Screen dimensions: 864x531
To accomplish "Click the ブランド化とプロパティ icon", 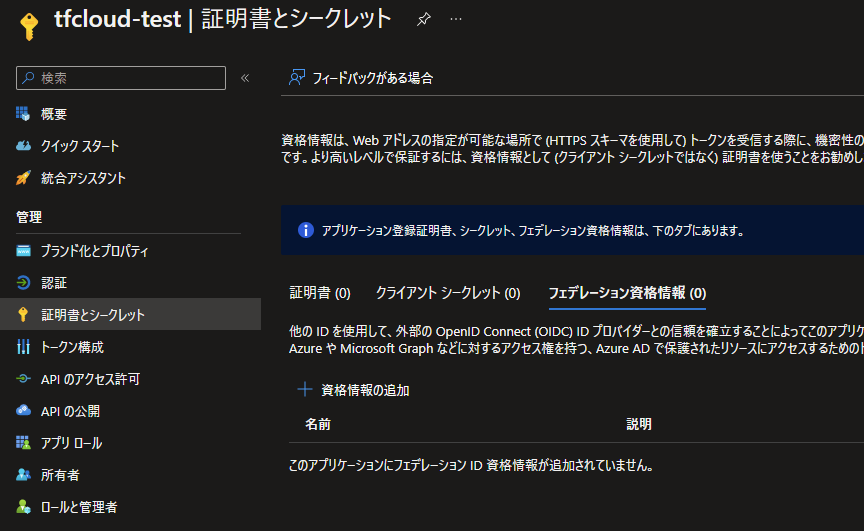I will pyautogui.click(x=23, y=251).
